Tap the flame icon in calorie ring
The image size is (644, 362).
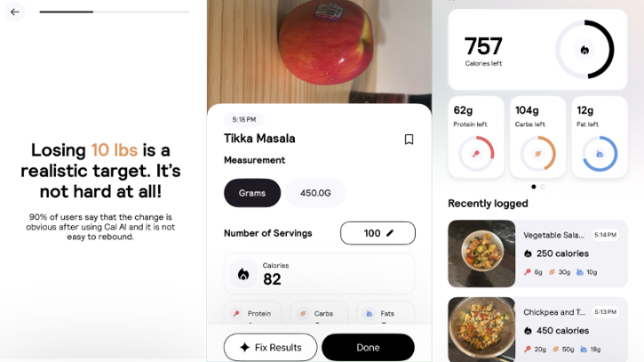[x=584, y=50]
